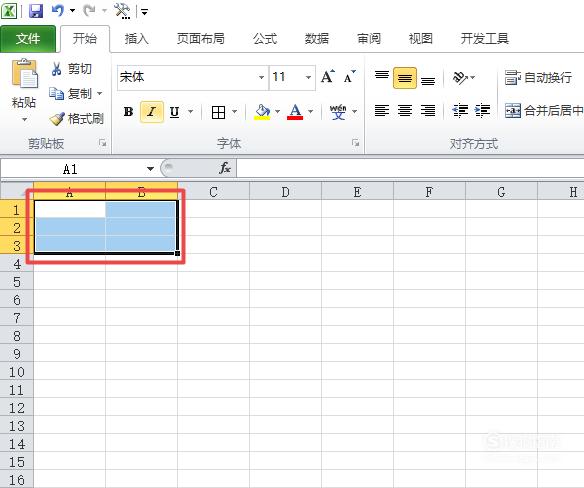Screen dimensions: 584x488
Task: Open the Excel application icon menu
Action: click(9, 11)
